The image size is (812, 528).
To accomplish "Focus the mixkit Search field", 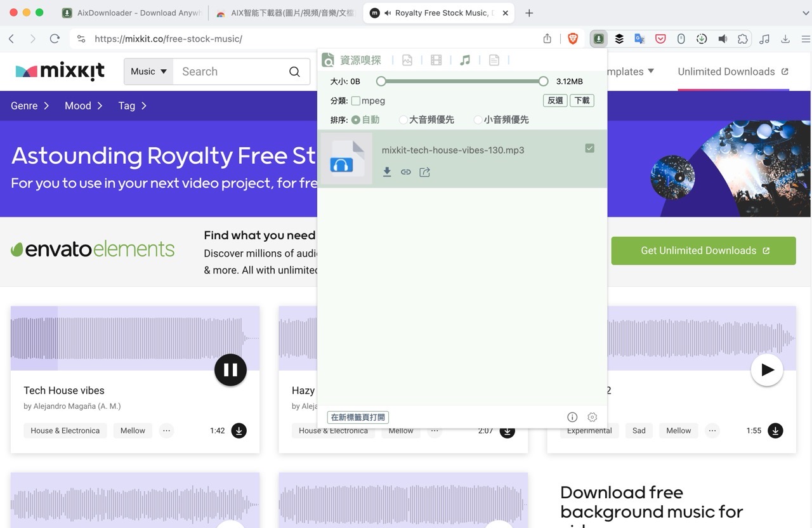I will click(230, 72).
